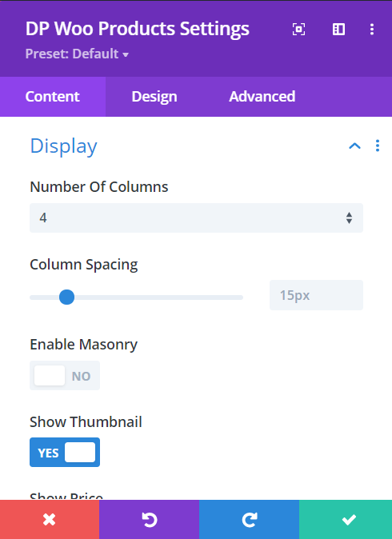Click the DP Woo Products Settings title
The height and width of the screenshot is (539, 392).
(138, 29)
